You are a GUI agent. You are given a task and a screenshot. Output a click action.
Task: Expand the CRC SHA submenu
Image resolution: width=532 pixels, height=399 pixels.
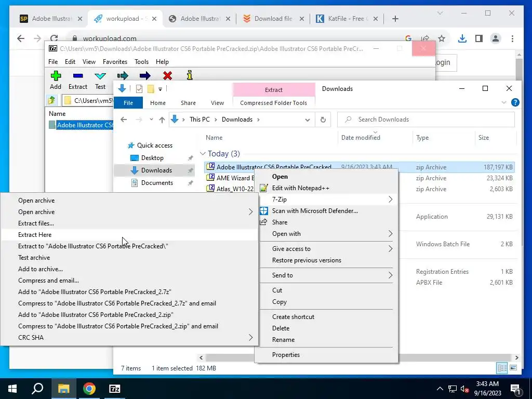251,338
